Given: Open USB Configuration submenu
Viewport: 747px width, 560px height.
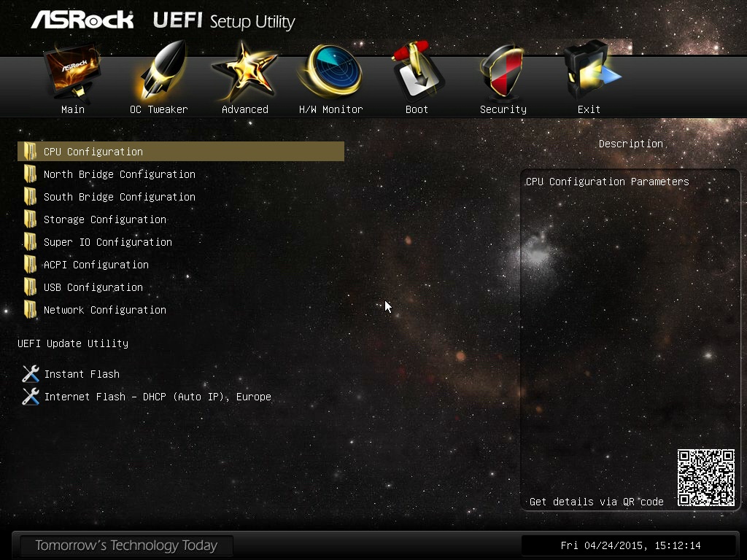Looking at the screenshot, I should (x=93, y=287).
